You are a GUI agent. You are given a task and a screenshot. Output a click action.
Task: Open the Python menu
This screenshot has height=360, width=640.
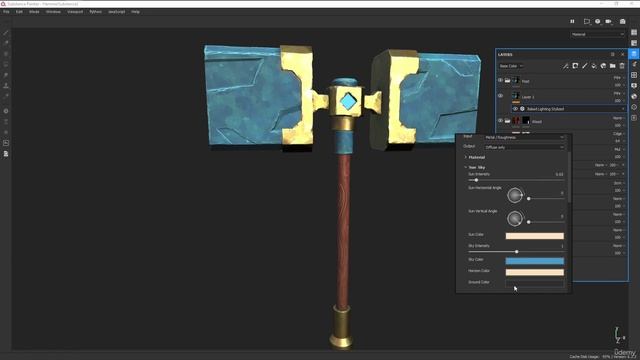pyautogui.click(x=96, y=12)
